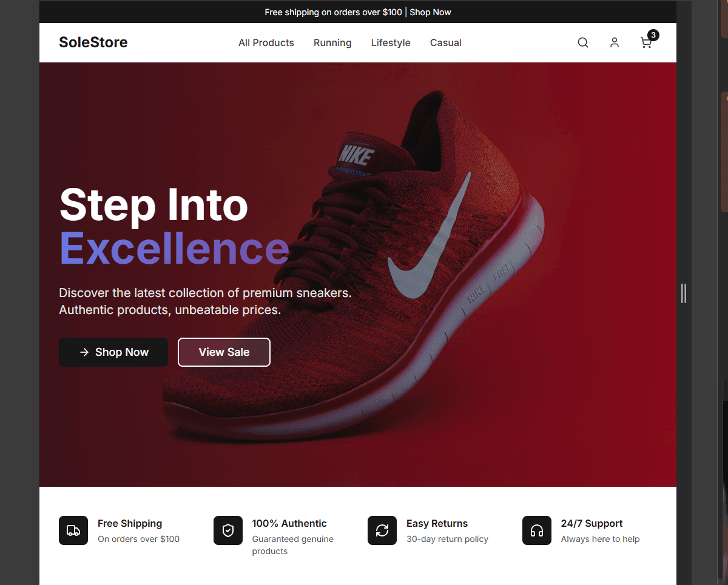Go to All Products in navigation
Screen dimensions: 728x585
click(x=266, y=42)
